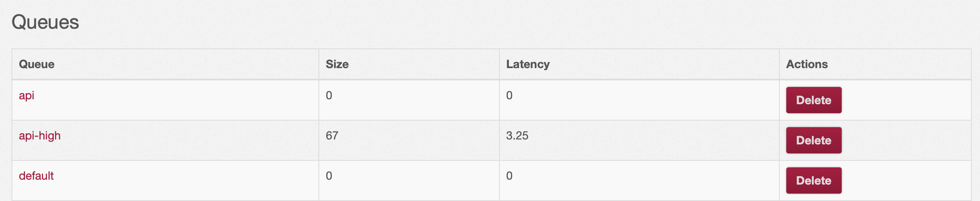The width and height of the screenshot is (980, 201).
Task: Select the 3.25 latency value
Action: click(517, 136)
